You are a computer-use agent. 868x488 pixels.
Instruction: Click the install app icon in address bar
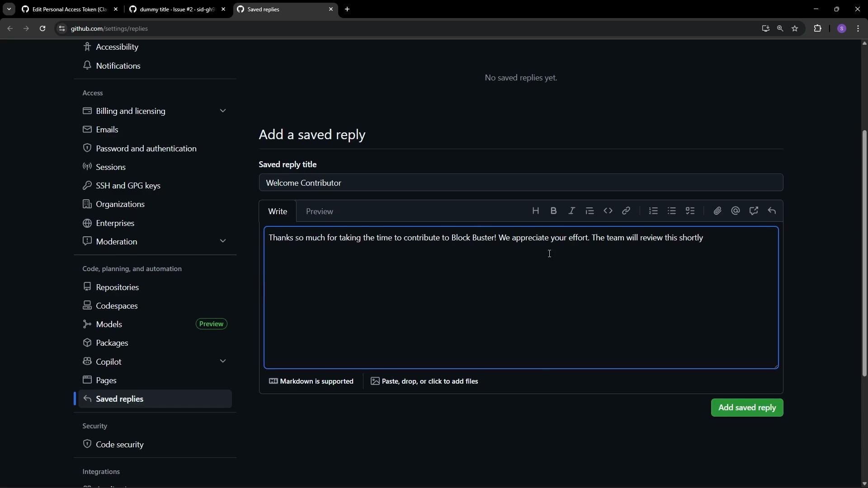tap(765, 28)
